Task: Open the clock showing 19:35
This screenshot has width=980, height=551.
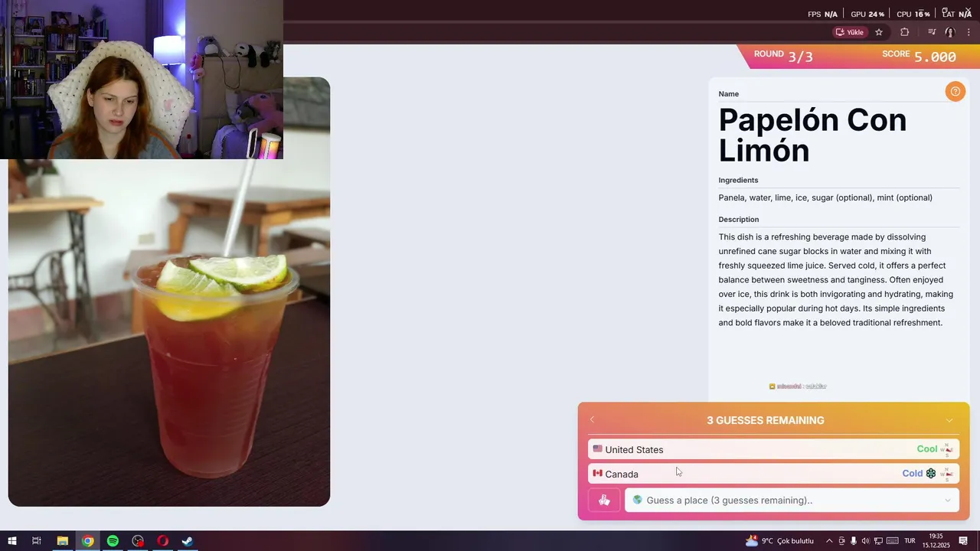Action: (x=936, y=541)
